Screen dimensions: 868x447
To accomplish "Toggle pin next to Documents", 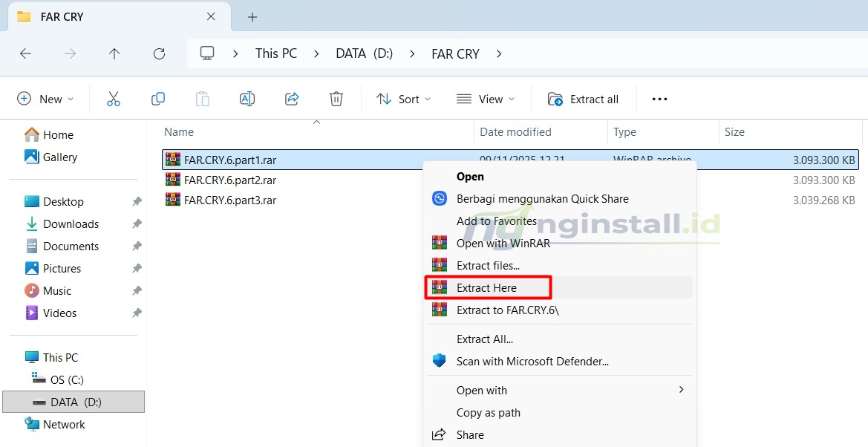I will pos(137,246).
